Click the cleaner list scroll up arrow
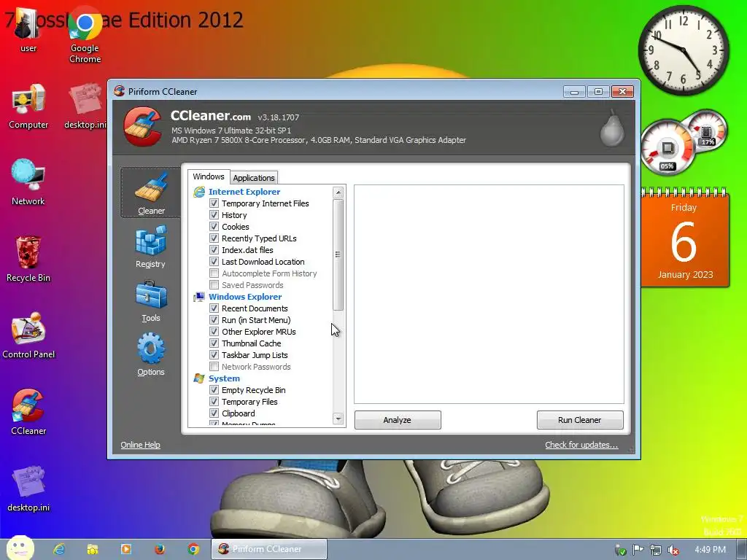Image resolution: width=747 pixels, height=560 pixels. (338, 192)
